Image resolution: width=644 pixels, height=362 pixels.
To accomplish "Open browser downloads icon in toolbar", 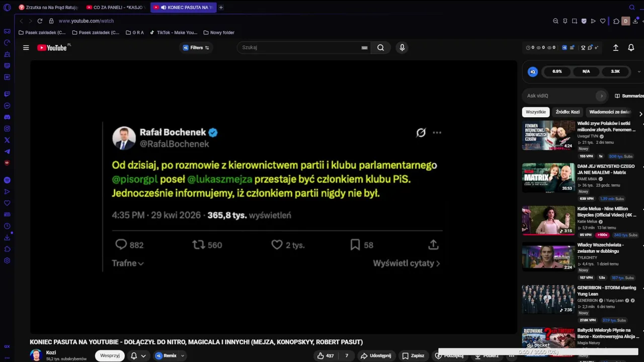I will [635, 21].
